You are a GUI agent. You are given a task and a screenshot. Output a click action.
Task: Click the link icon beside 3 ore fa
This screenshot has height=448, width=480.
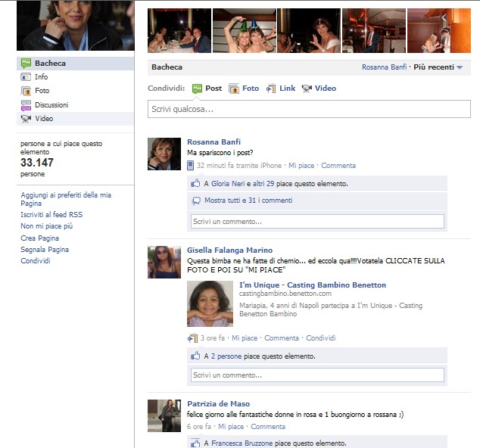(x=192, y=338)
